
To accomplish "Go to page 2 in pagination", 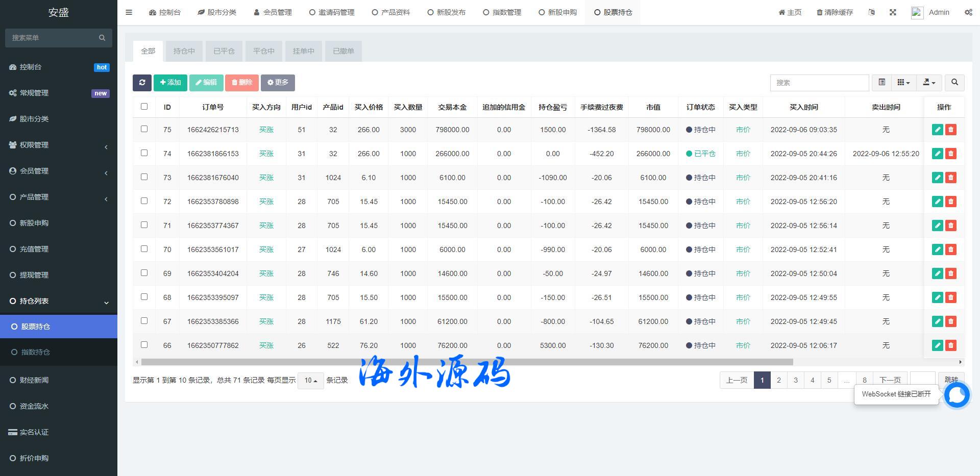I will [x=778, y=380].
